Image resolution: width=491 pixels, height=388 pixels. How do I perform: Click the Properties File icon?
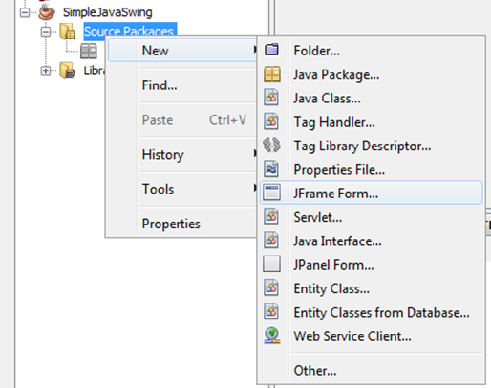coord(271,169)
